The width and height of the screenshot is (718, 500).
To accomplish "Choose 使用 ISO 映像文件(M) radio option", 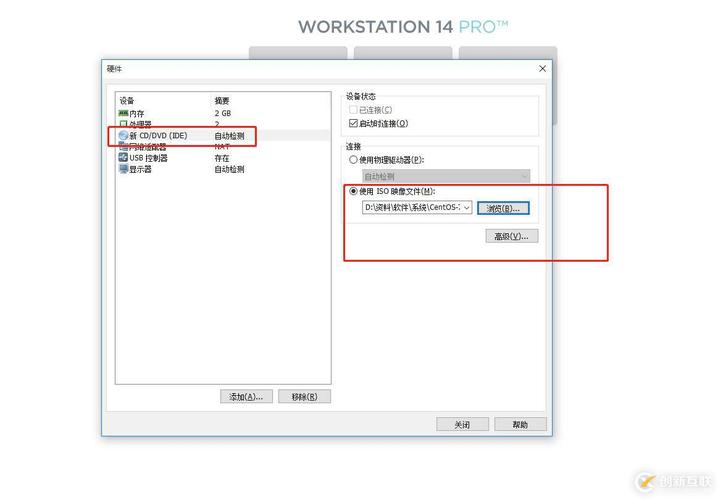I will (353, 191).
